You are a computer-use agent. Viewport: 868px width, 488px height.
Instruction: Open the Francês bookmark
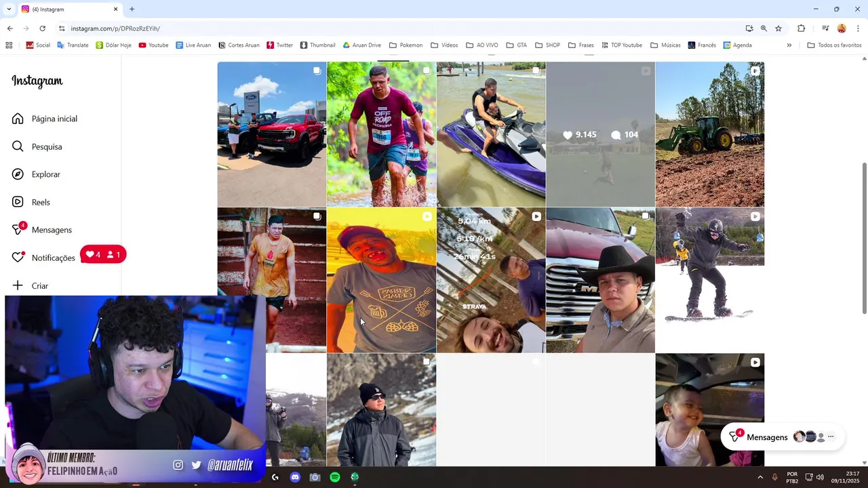coord(701,45)
